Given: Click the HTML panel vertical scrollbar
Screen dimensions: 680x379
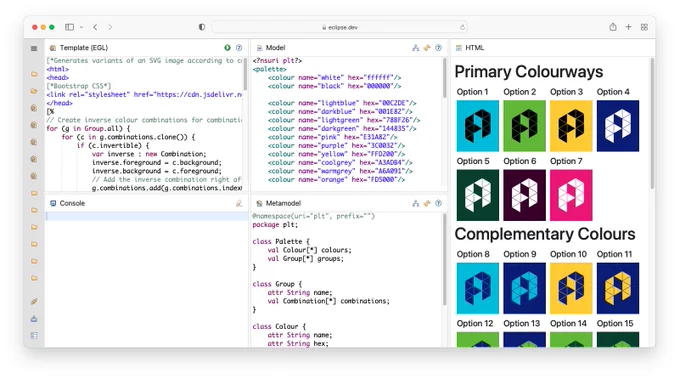Looking at the screenshot, I should 652,125.
